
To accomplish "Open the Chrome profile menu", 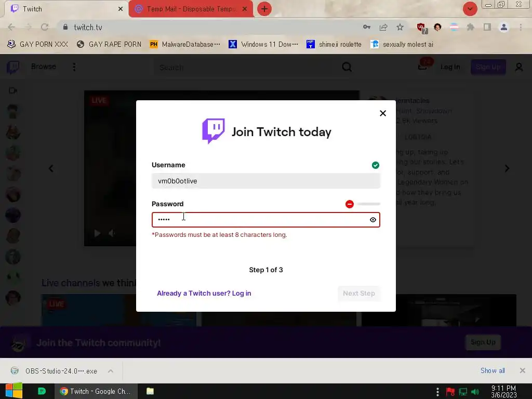I will point(504,27).
